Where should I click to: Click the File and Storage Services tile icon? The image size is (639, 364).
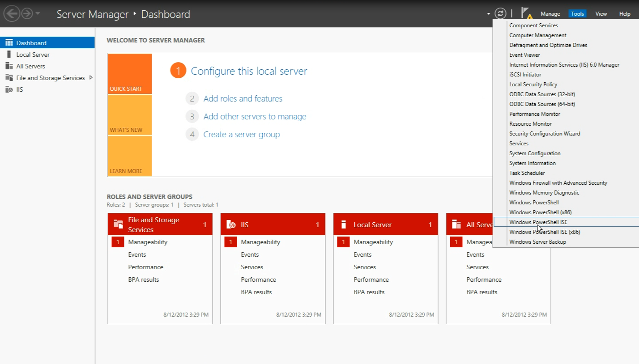click(x=118, y=224)
